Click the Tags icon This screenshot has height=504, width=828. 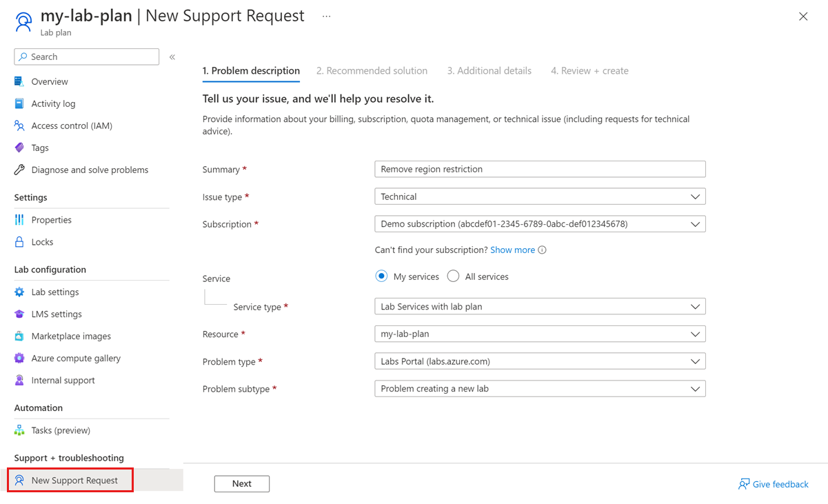19,148
